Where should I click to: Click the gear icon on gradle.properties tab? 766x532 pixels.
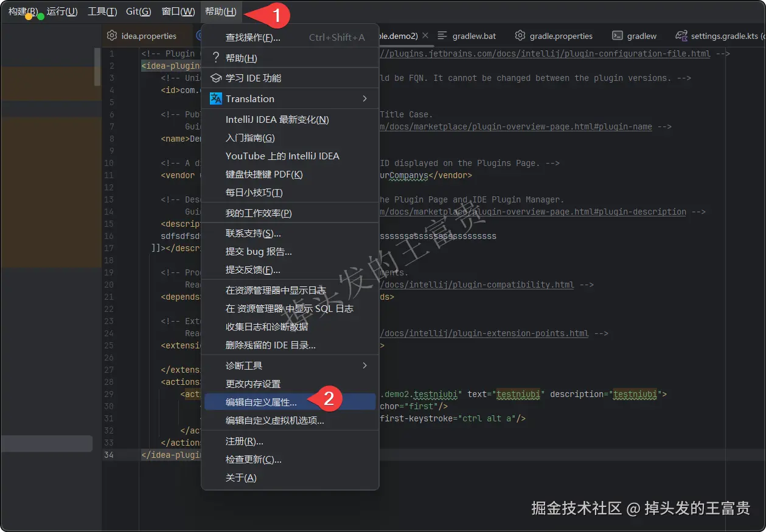pos(520,35)
